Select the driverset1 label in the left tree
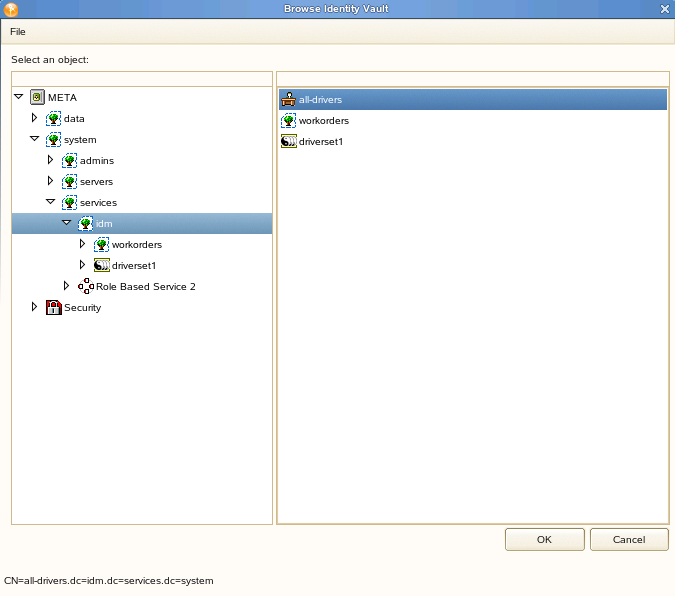 coord(134,266)
